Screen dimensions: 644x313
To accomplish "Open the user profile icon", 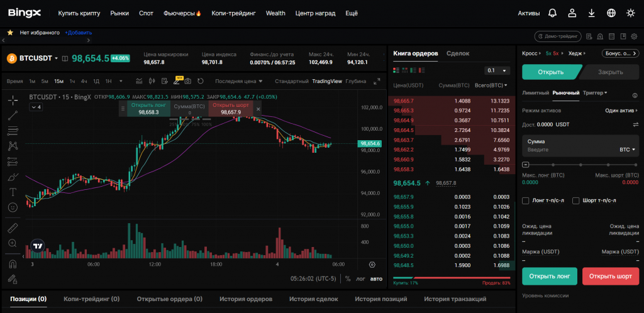I will click(x=572, y=13).
